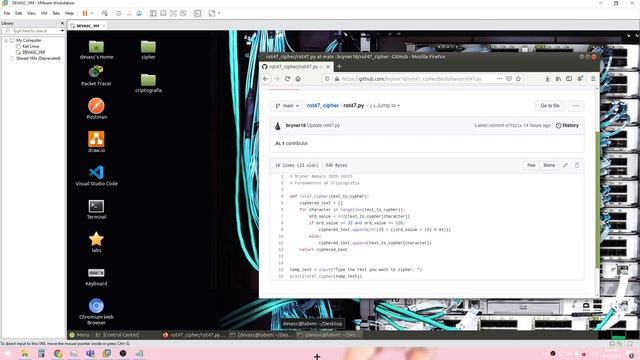Image resolution: width=640 pixels, height=360 pixels.
Task: Open the console view toolbar icon
Action: click(x=198, y=13)
